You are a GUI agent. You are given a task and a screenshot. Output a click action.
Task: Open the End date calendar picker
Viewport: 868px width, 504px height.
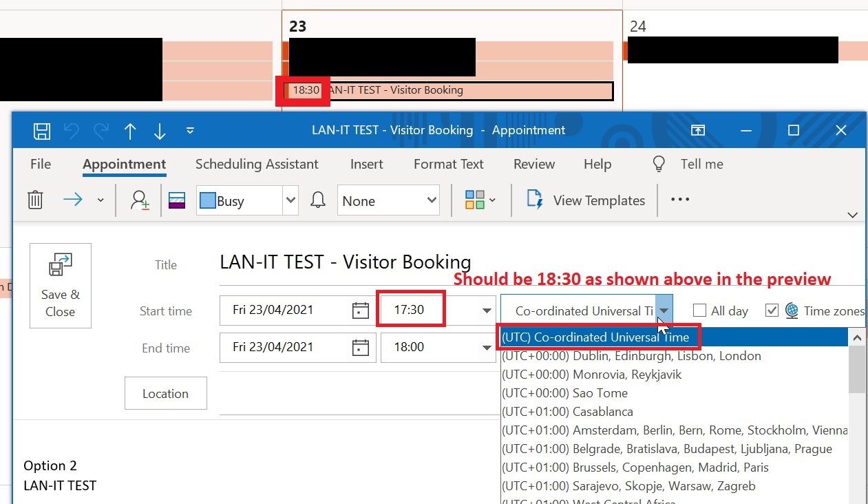tap(361, 348)
